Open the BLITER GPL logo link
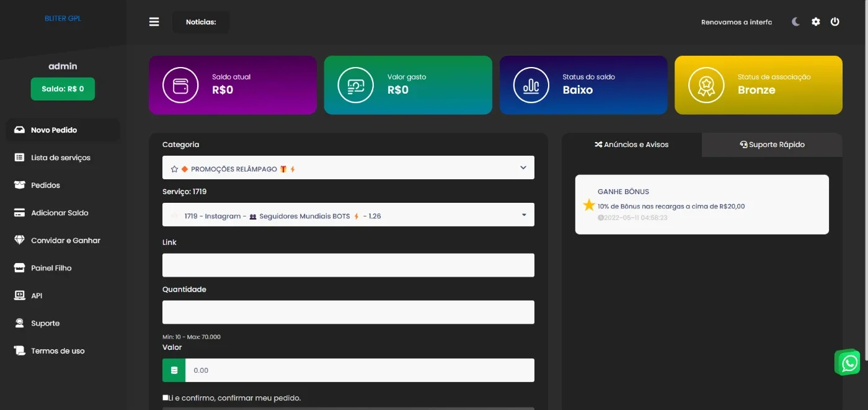 tap(63, 19)
